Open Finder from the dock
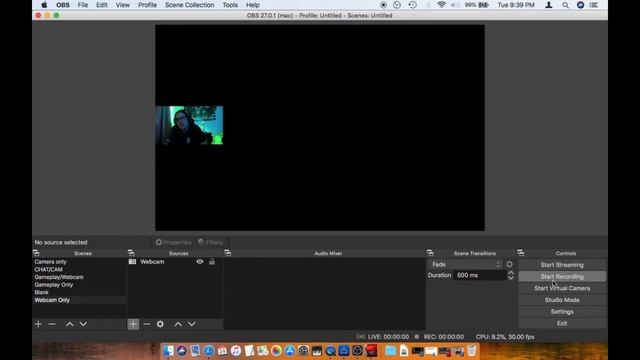This screenshot has height=360, width=640. [x=168, y=351]
